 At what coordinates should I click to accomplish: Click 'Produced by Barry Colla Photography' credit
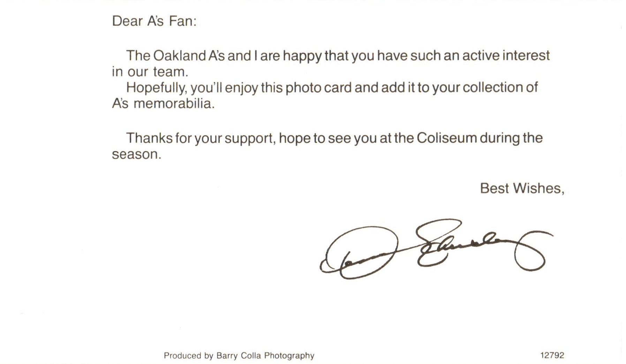coord(239,356)
